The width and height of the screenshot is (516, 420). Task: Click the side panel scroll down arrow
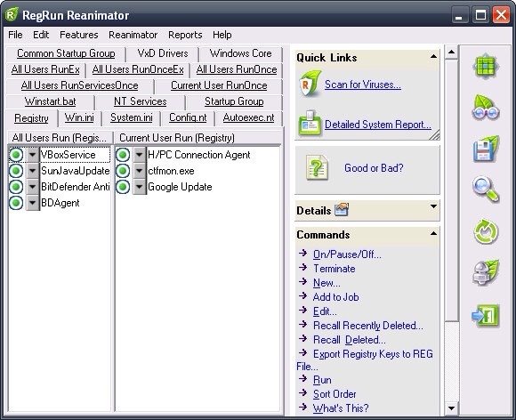pyautogui.click(x=452, y=408)
